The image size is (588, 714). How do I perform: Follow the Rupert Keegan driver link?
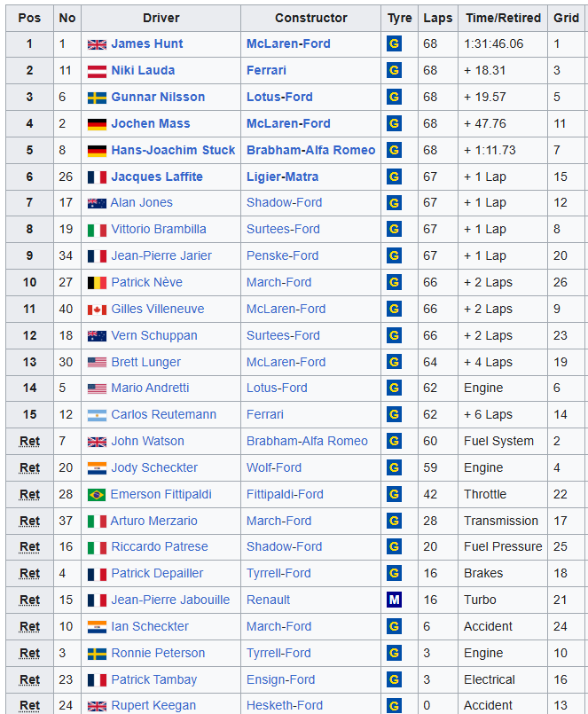(x=153, y=705)
